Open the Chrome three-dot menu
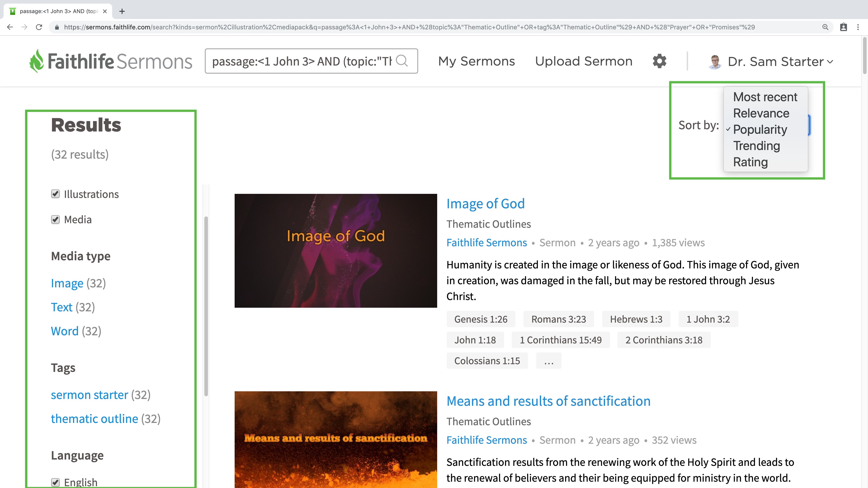Viewport: 868px width, 488px height. coord(858,27)
